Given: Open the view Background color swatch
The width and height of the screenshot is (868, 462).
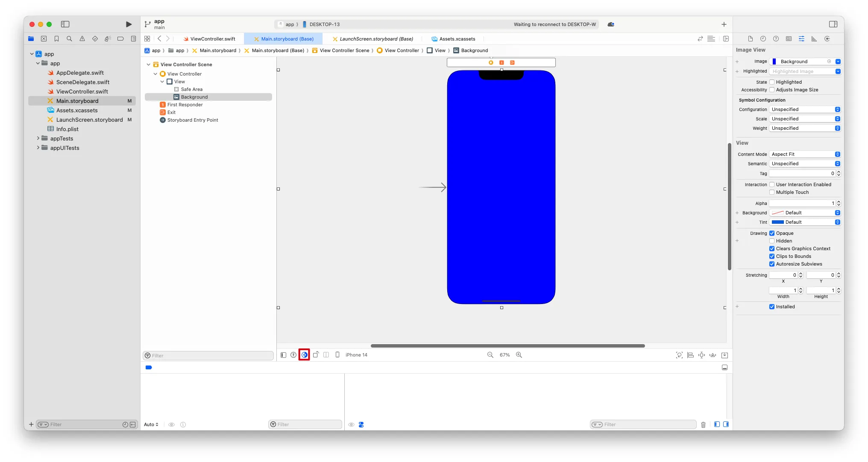Looking at the screenshot, I should (777, 213).
